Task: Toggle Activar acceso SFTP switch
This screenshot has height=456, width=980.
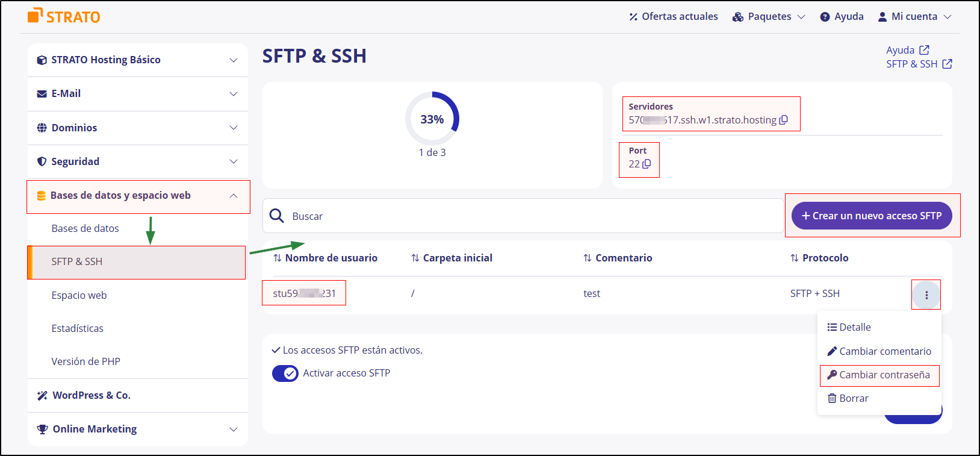Action: (285, 373)
